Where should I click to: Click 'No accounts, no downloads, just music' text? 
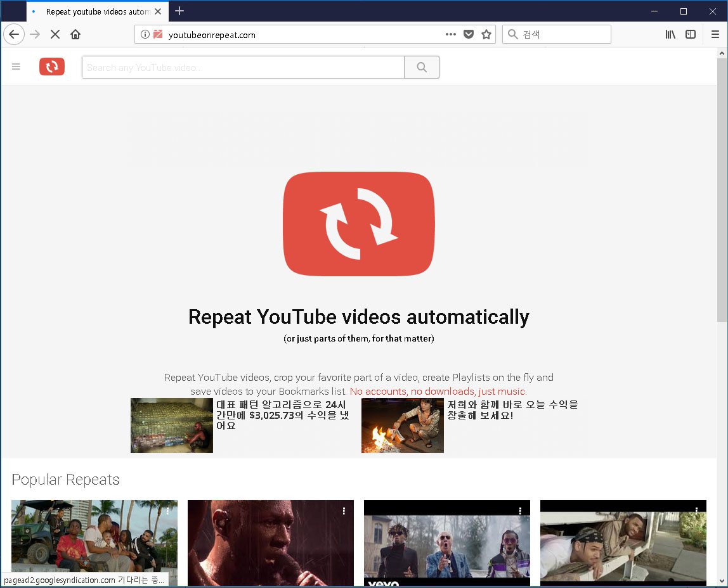438,392
